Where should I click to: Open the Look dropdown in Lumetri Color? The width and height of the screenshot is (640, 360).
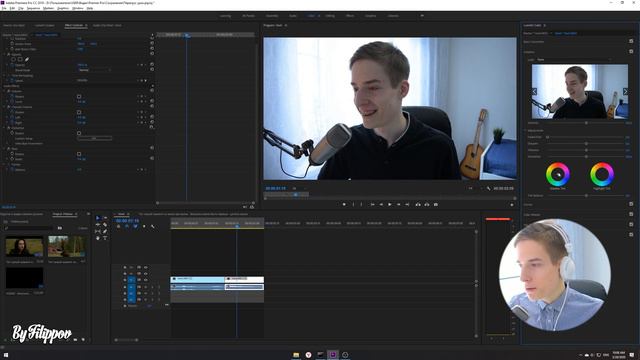pyautogui.click(x=575, y=60)
